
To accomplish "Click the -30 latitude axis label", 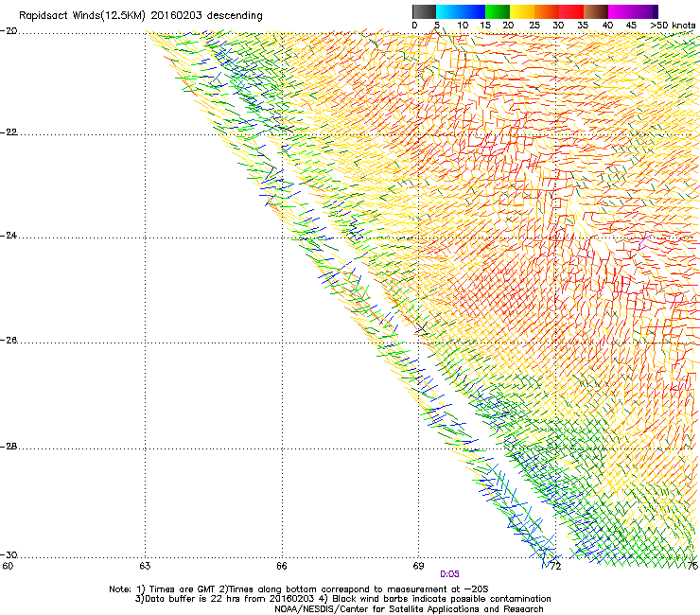I will tap(9, 554).
